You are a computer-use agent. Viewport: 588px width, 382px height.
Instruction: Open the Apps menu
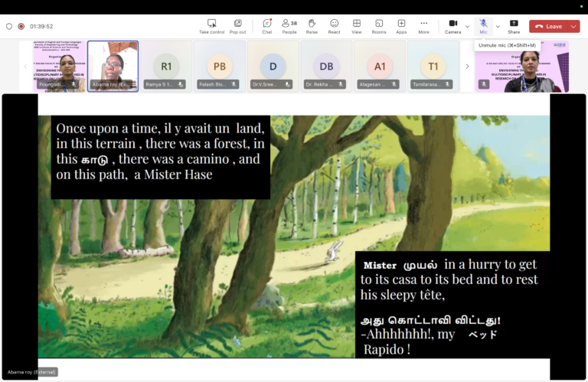tap(401, 26)
